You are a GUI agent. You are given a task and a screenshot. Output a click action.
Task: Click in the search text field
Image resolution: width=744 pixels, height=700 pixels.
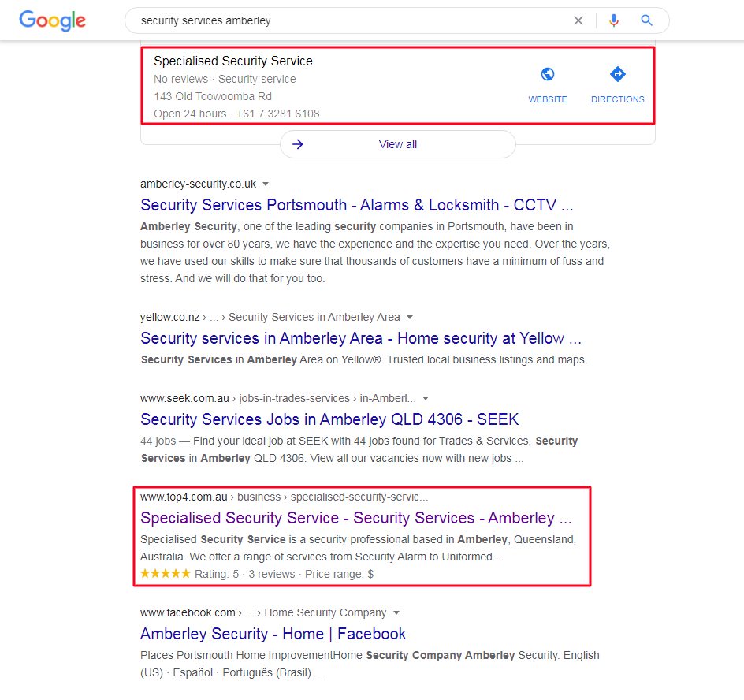(347, 20)
